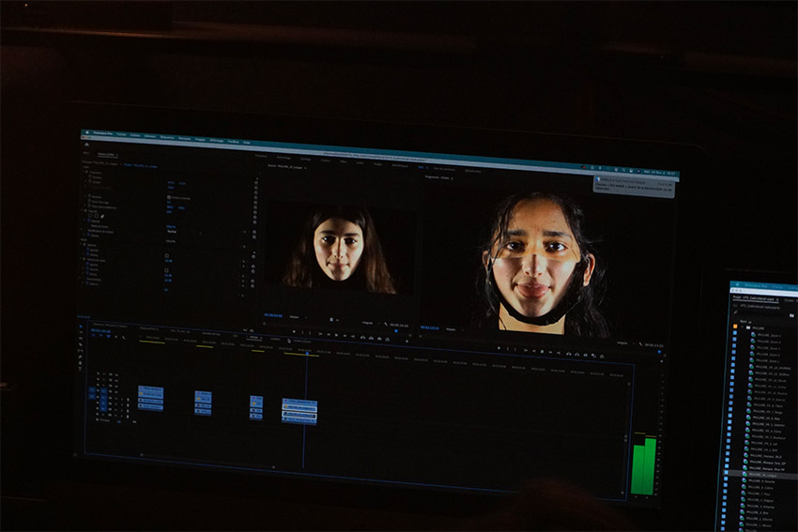Toggle the Opacité animation stopwatch
The height and width of the screenshot is (532, 798).
88,220
